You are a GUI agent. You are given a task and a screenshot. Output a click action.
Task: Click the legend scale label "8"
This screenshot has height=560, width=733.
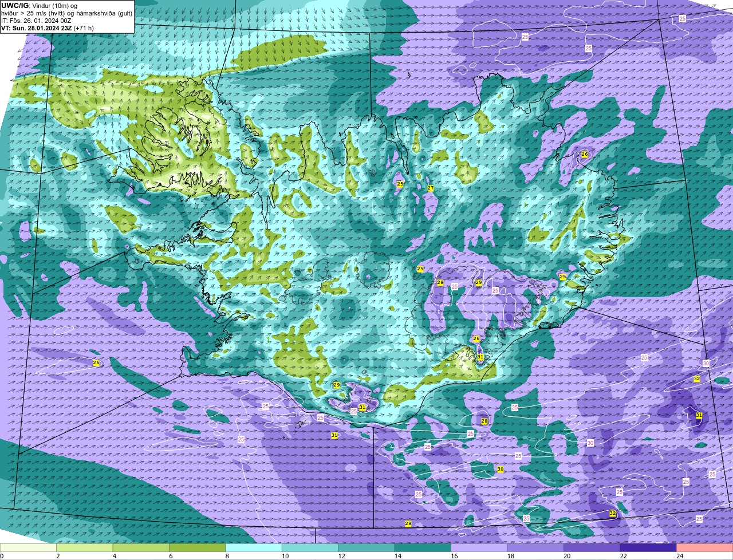point(227,556)
